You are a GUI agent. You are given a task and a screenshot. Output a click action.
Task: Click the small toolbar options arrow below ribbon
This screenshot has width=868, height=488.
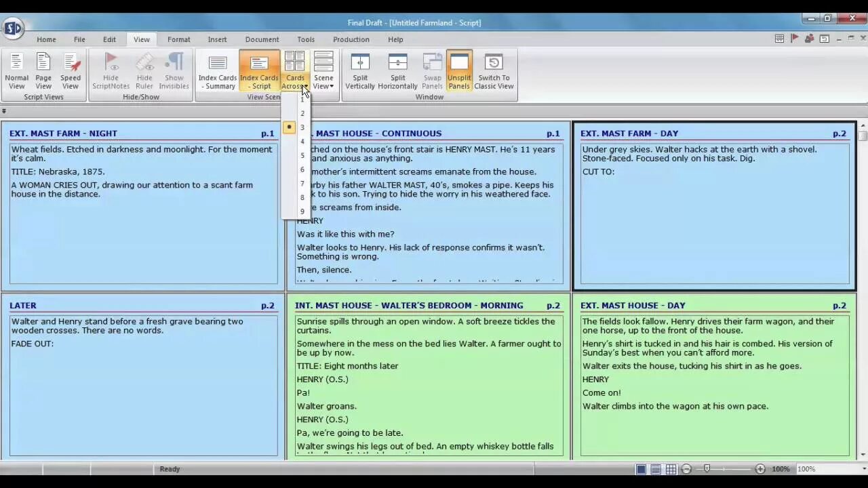4,111
